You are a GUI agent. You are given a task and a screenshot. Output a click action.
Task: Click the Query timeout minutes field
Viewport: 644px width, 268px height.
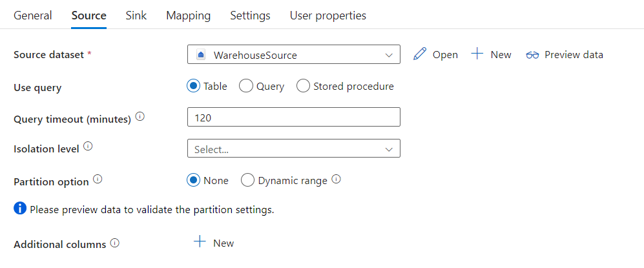click(x=294, y=118)
